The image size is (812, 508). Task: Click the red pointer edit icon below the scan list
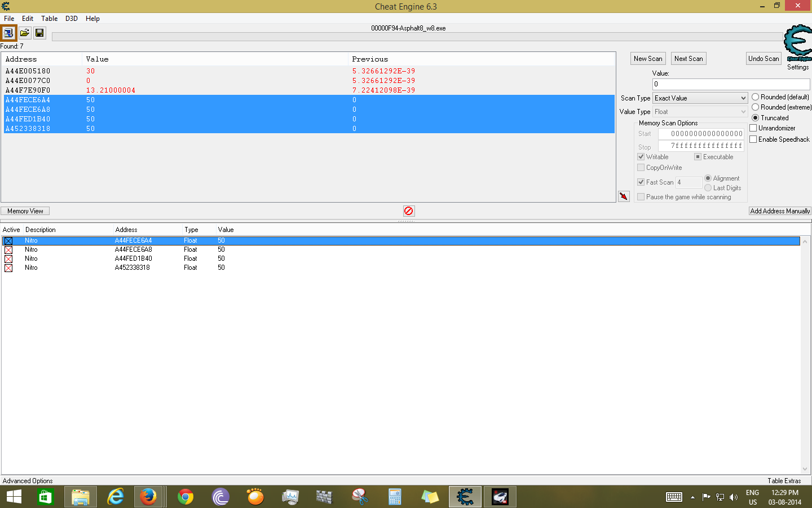click(x=624, y=196)
